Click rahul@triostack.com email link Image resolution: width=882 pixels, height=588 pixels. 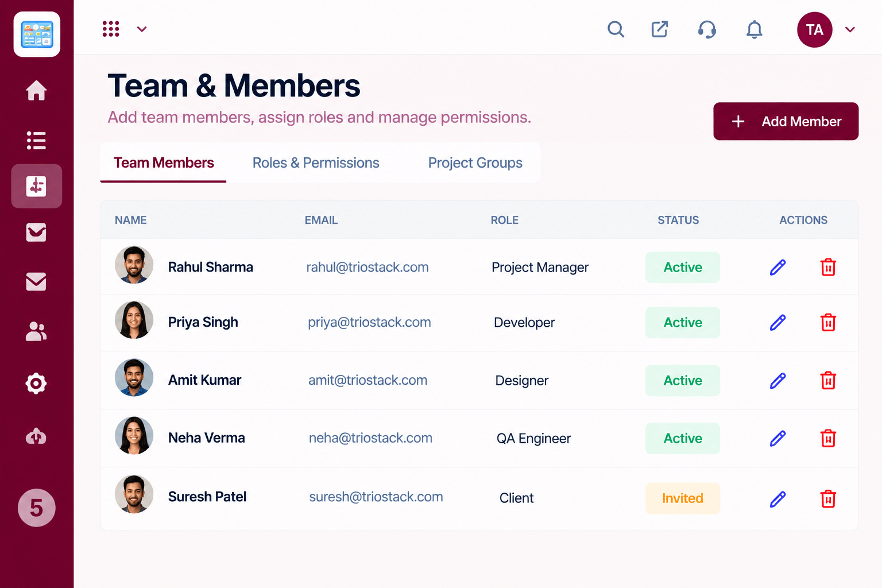tap(367, 267)
